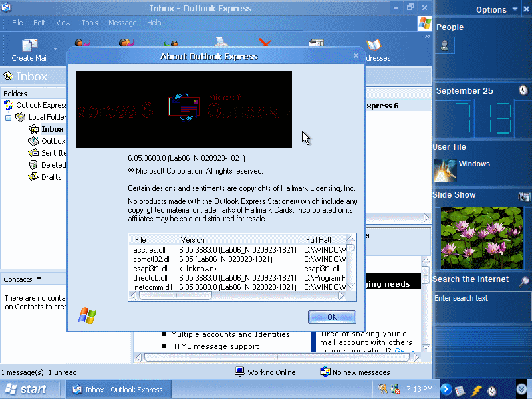Click the notepad list icon in the taskbar
The width and height of the screenshot is (532, 399).
pyautogui.click(x=460, y=390)
